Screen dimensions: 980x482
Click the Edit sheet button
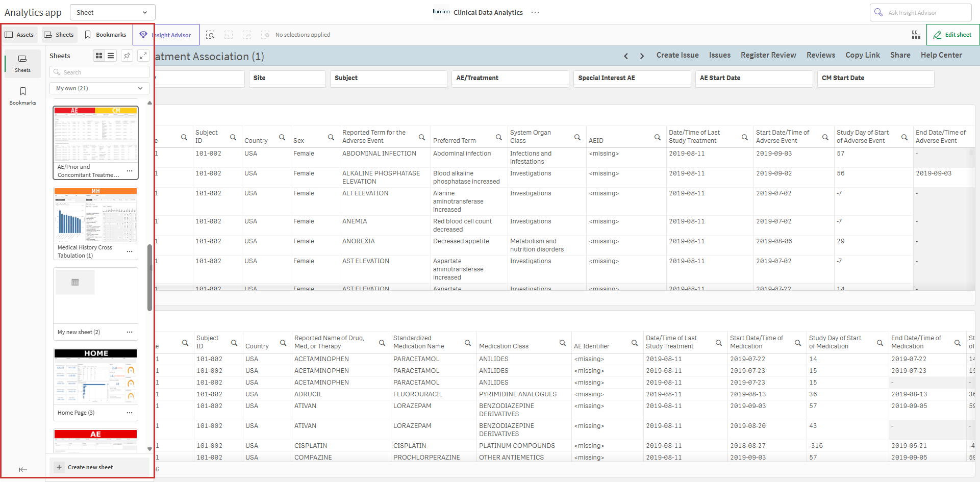click(x=952, y=35)
